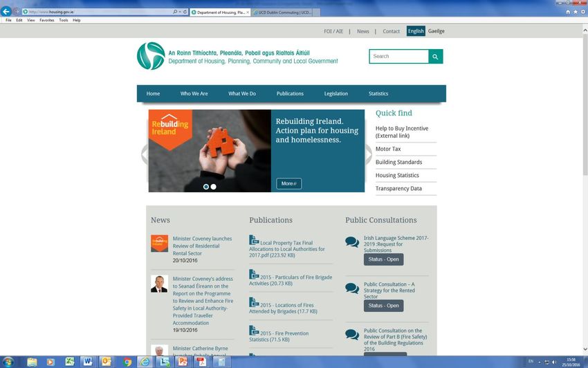Image resolution: width=588 pixels, height=368 pixels.
Task: Close the Department of Housing tab
Action: tap(248, 12)
